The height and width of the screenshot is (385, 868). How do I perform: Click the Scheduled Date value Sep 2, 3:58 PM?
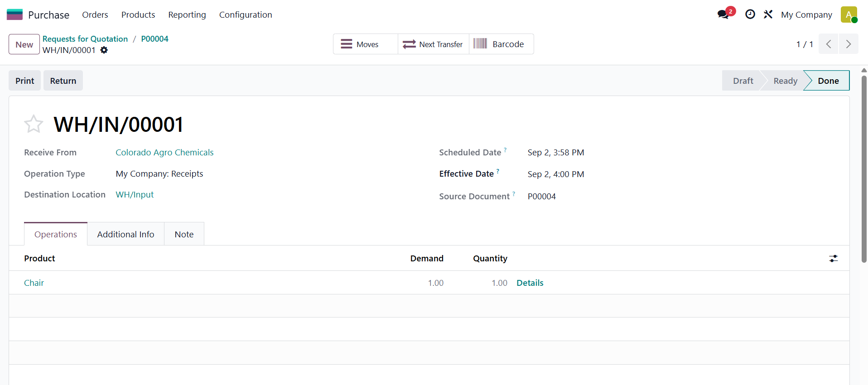pyautogui.click(x=556, y=153)
